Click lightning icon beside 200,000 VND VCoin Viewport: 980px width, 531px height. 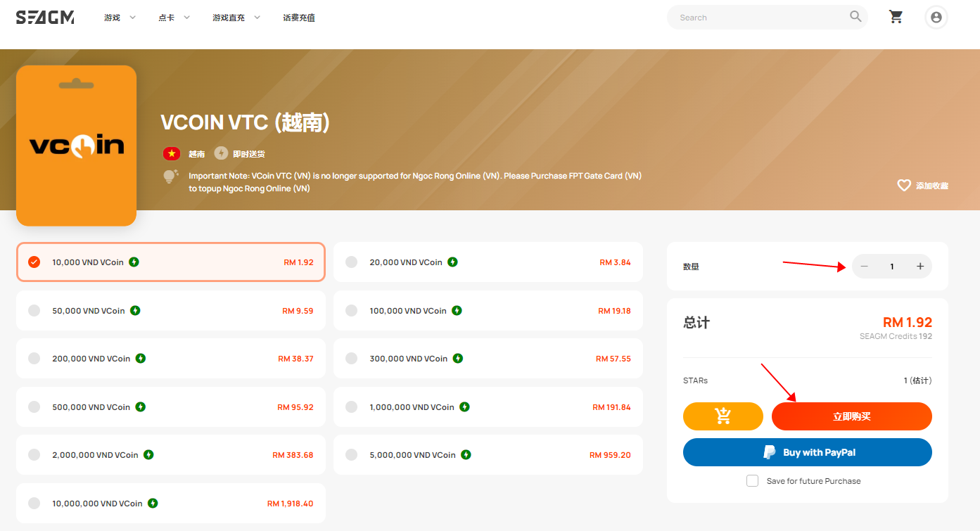point(141,359)
